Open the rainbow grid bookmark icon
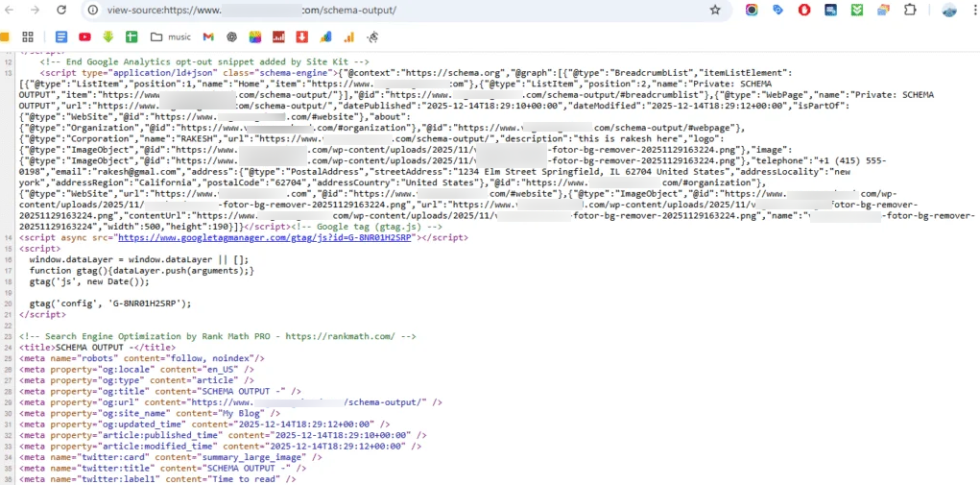 point(255,36)
